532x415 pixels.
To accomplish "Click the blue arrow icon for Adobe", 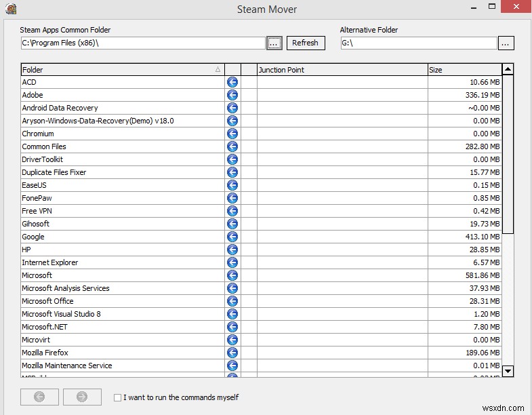I will pos(232,95).
